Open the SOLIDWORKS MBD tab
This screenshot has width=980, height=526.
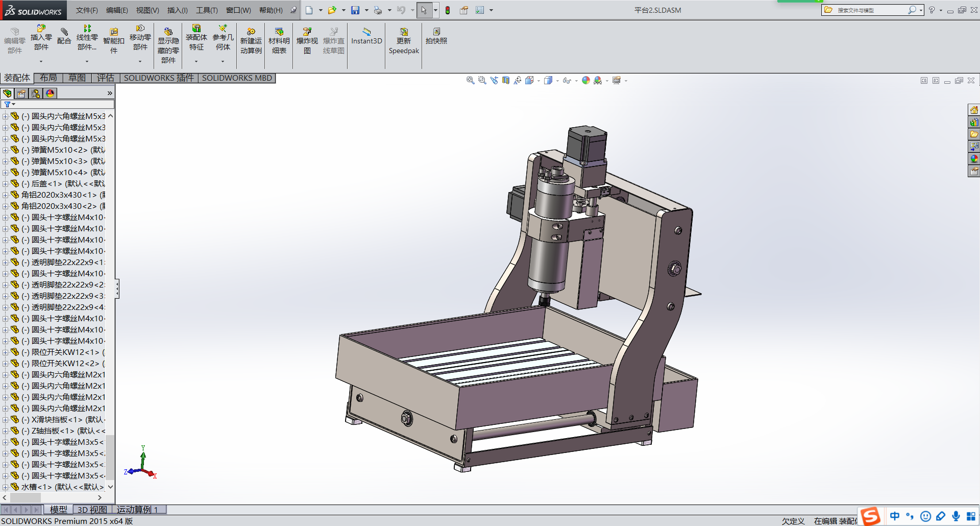[x=237, y=78]
